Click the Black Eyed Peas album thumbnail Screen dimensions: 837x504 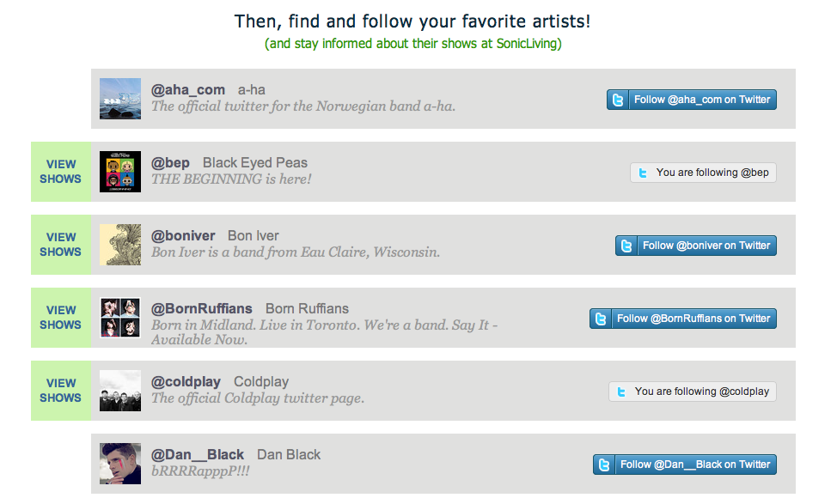click(120, 172)
